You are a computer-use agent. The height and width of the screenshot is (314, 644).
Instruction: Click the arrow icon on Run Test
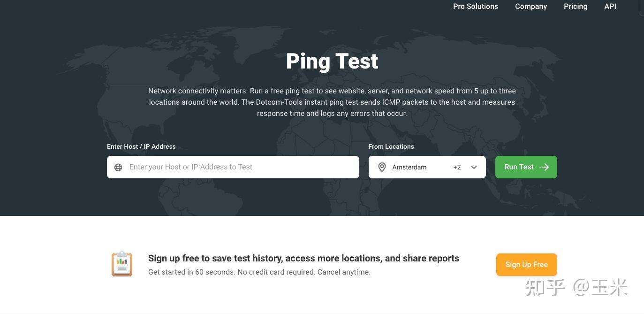click(x=544, y=167)
